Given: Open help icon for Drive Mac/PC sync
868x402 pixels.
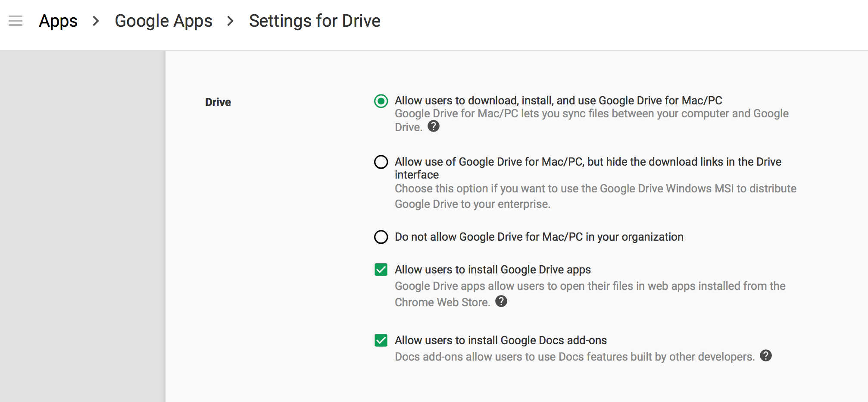Looking at the screenshot, I should click(434, 126).
